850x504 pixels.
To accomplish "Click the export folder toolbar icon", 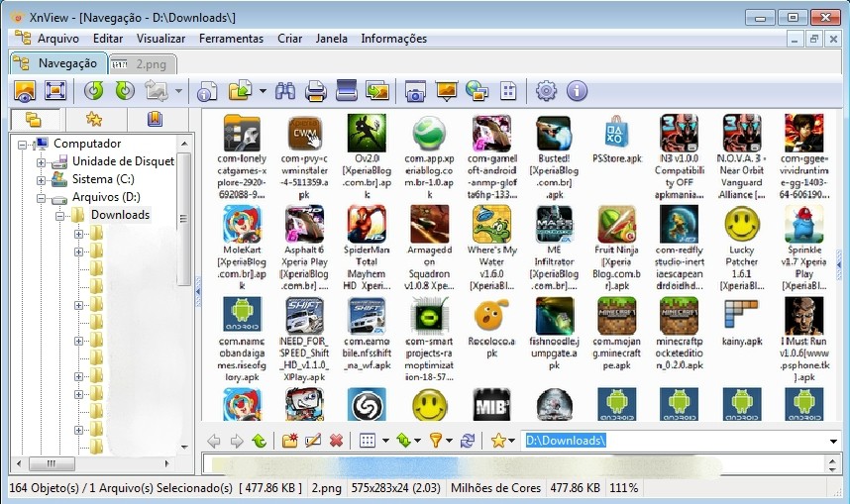I will point(241,91).
